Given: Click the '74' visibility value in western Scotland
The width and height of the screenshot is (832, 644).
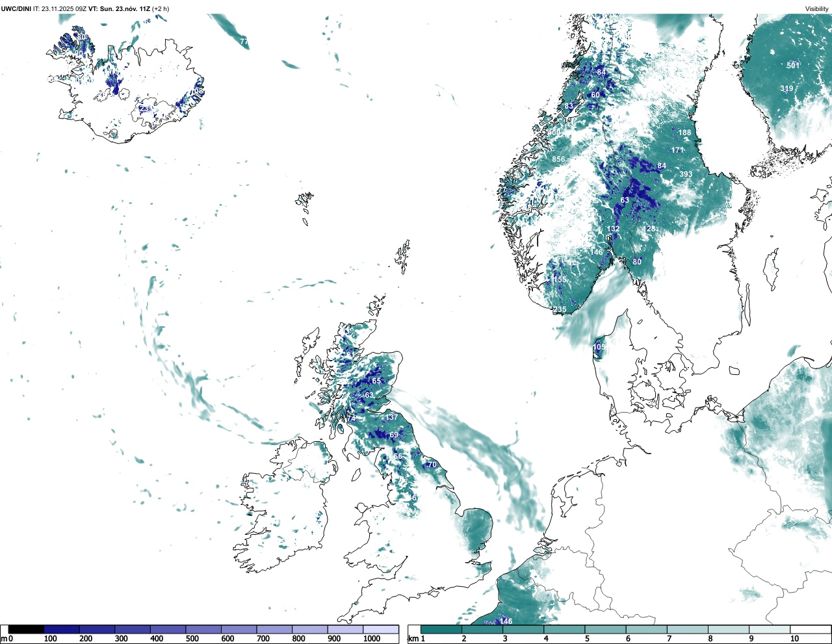Looking at the screenshot, I should click(352, 419).
